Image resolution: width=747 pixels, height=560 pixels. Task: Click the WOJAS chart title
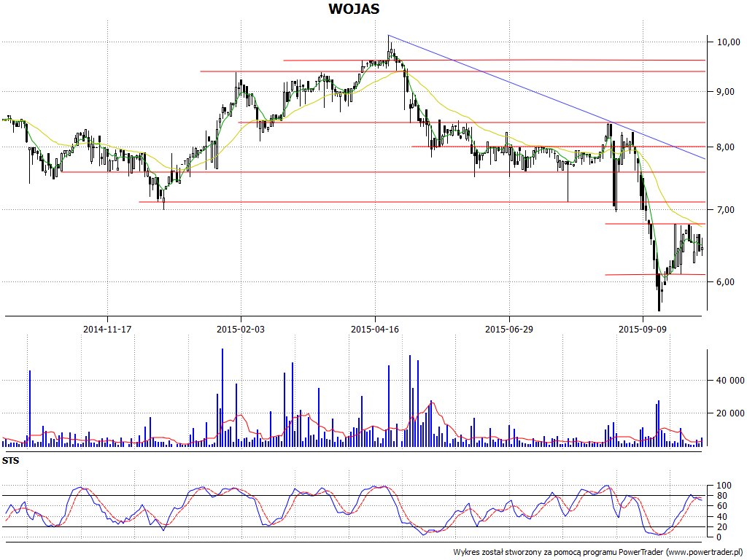pos(354,9)
